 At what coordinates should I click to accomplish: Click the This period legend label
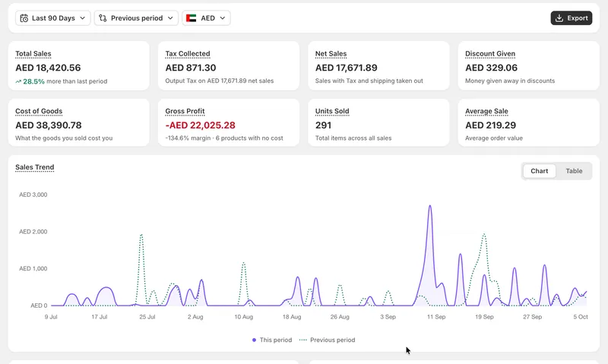pos(276,340)
